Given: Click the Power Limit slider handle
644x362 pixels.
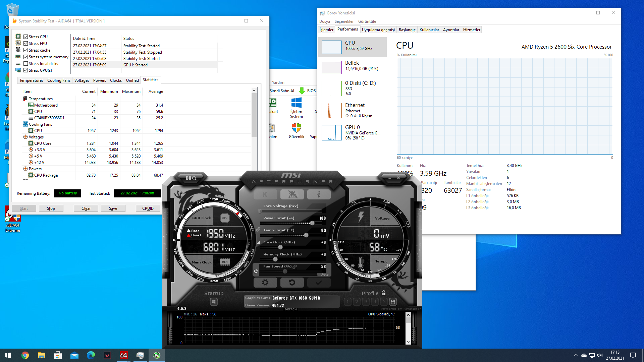Looking at the screenshot, I should pos(312,223).
